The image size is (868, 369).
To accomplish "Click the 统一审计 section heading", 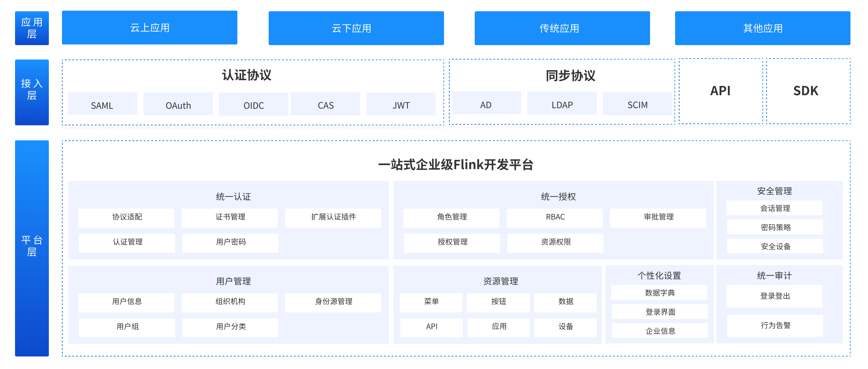I will coord(774,276).
